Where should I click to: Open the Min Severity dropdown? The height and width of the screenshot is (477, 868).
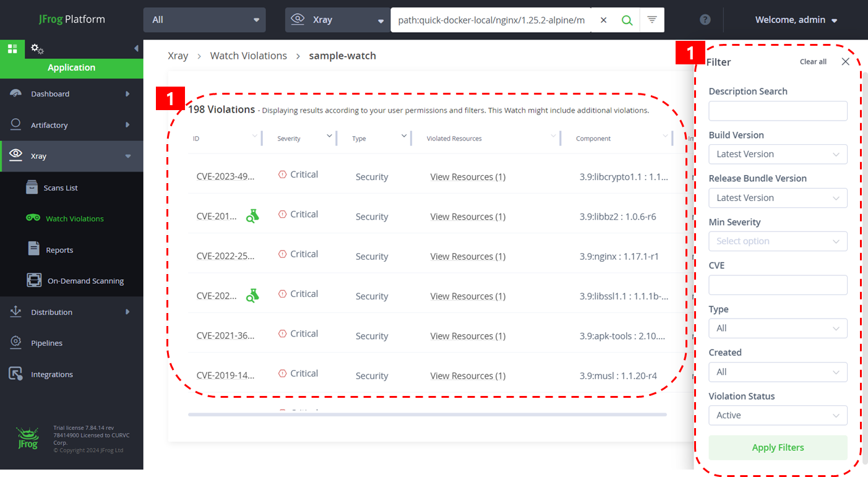pos(778,241)
